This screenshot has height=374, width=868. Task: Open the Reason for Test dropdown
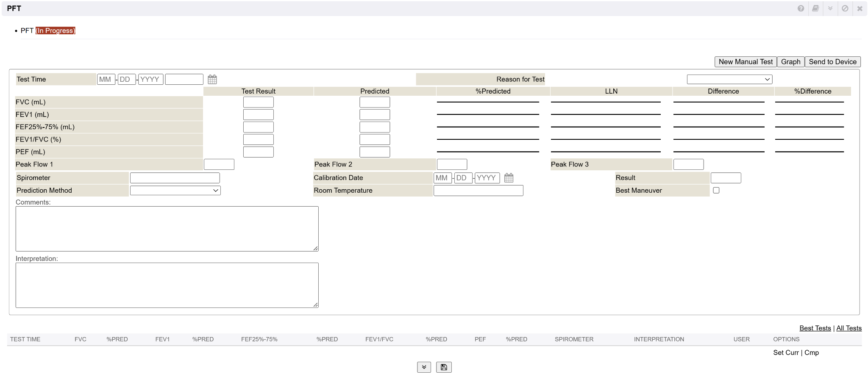(729, 80)
